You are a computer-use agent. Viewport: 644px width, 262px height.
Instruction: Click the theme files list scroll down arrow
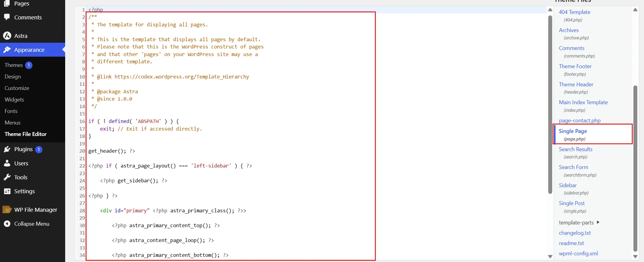pyautogui.click(x=635, y=257)
